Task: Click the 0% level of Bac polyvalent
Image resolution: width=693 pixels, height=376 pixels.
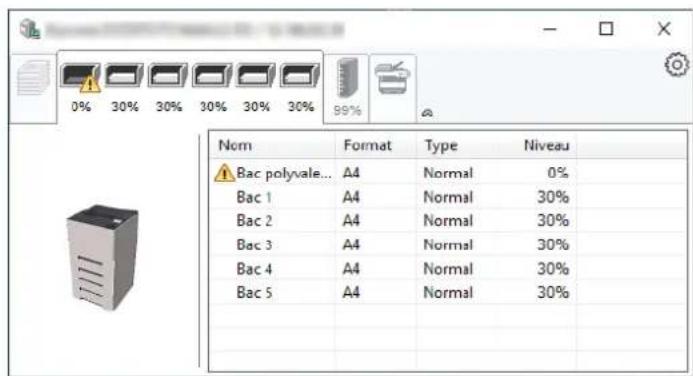Action: point(558,173)
